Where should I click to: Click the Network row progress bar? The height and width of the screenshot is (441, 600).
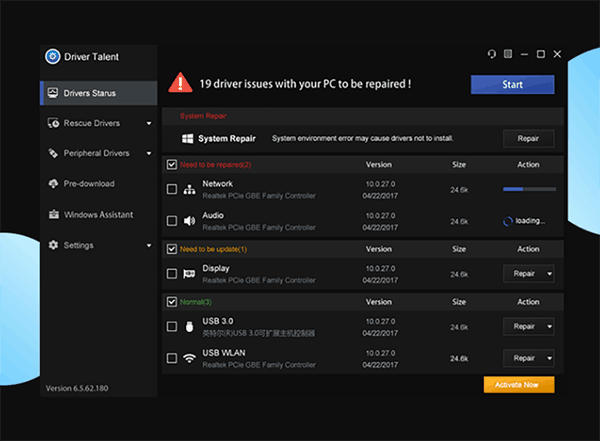529,189
